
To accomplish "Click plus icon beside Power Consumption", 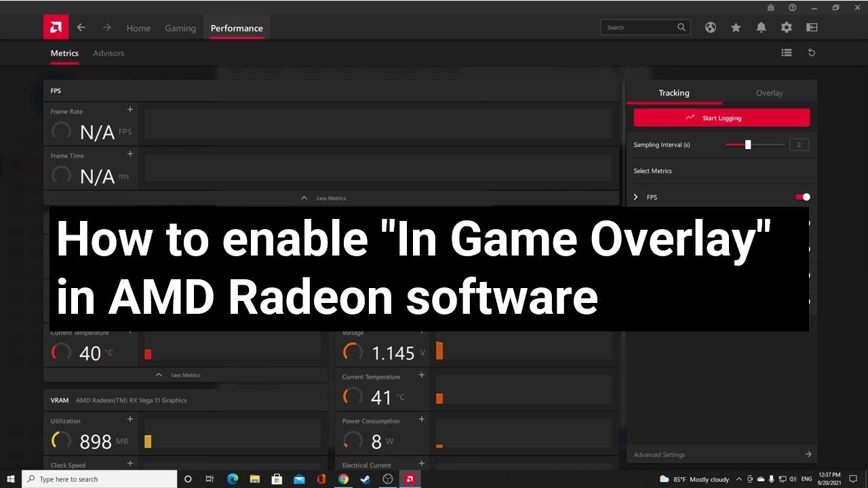I will point(422,419).
